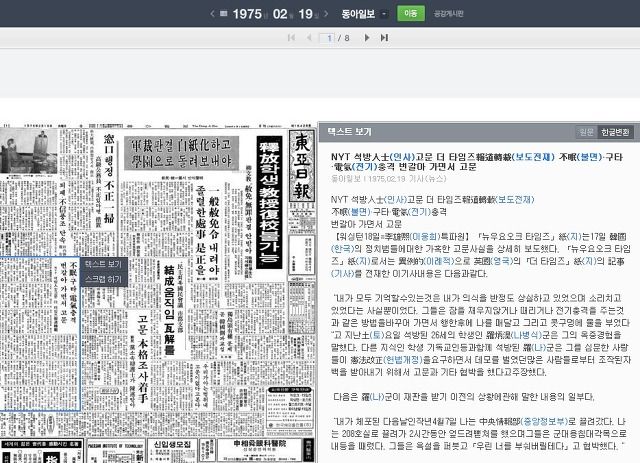The image size is (640, 463).
Task: Click the highlighted 不眠 구타 電氣충격 article
Action: pyautogui.click(x=40, y=334)
